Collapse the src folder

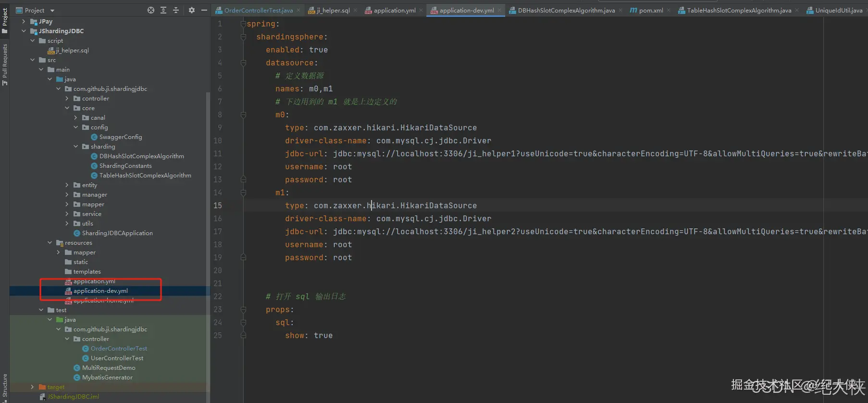point(33,60)
